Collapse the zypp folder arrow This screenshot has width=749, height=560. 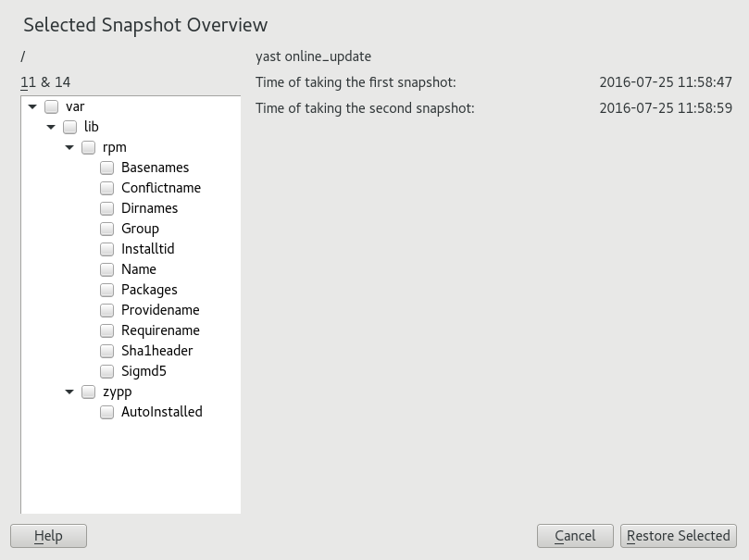click(x=69, y=392)
